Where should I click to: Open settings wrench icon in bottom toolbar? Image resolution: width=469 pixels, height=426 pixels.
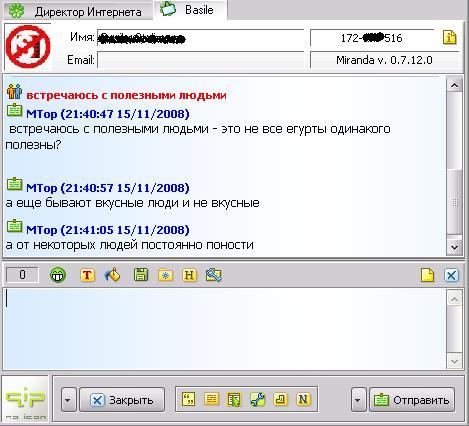point(257,399)
